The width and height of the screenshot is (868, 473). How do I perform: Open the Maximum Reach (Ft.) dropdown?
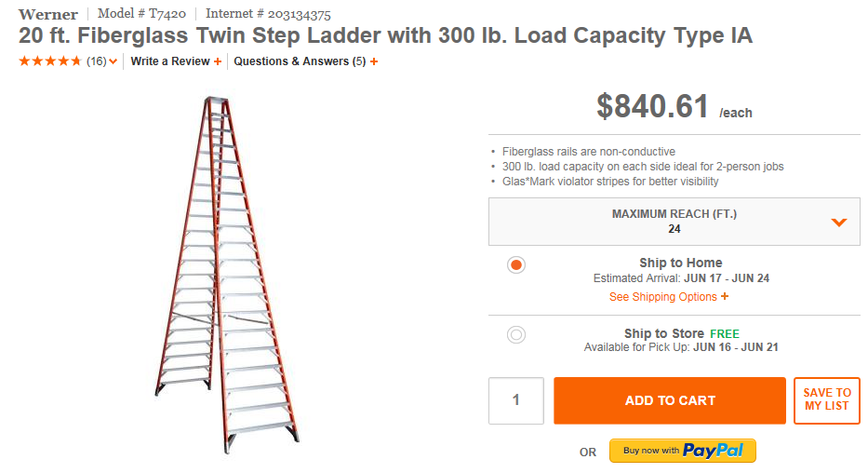click(674, 221)
